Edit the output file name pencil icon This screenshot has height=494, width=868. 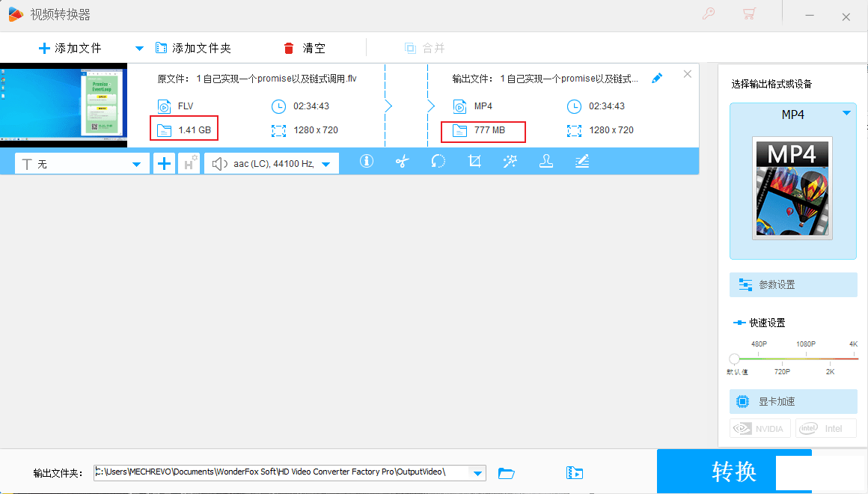657,78
